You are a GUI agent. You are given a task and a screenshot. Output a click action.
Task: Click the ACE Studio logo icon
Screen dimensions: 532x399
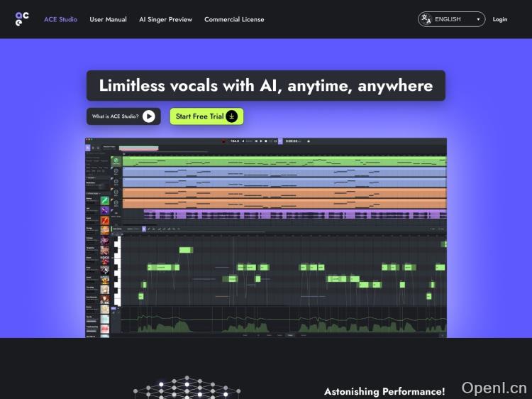22,19
